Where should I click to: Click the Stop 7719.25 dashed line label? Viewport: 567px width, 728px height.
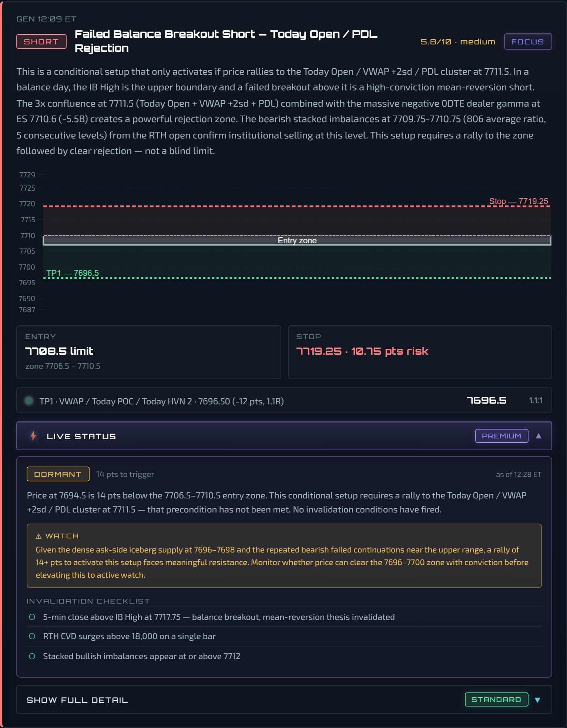(x=519, y=201)
